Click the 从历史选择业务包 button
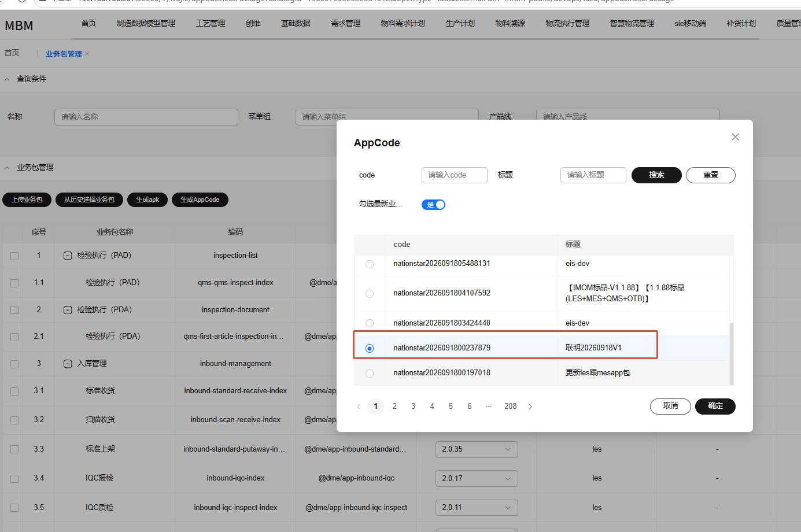 [89, 199]
